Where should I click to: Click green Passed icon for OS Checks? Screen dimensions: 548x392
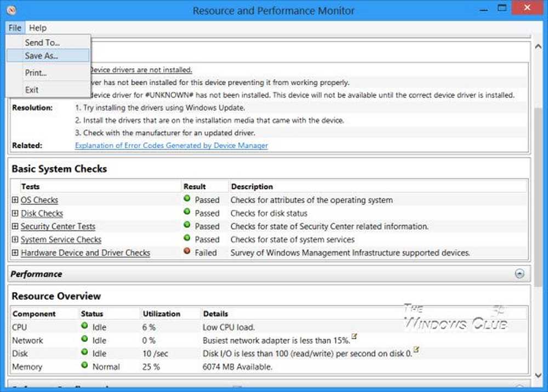tap(187, 198)
